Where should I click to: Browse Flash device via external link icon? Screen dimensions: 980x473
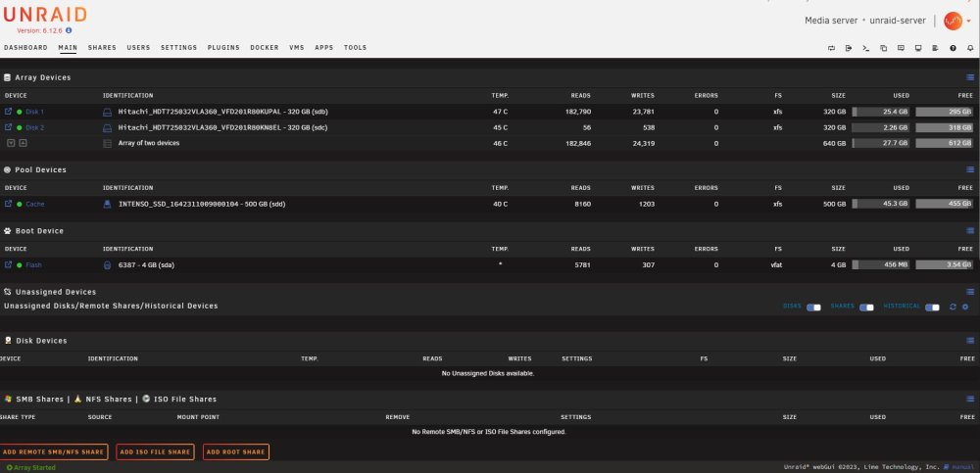8,264
